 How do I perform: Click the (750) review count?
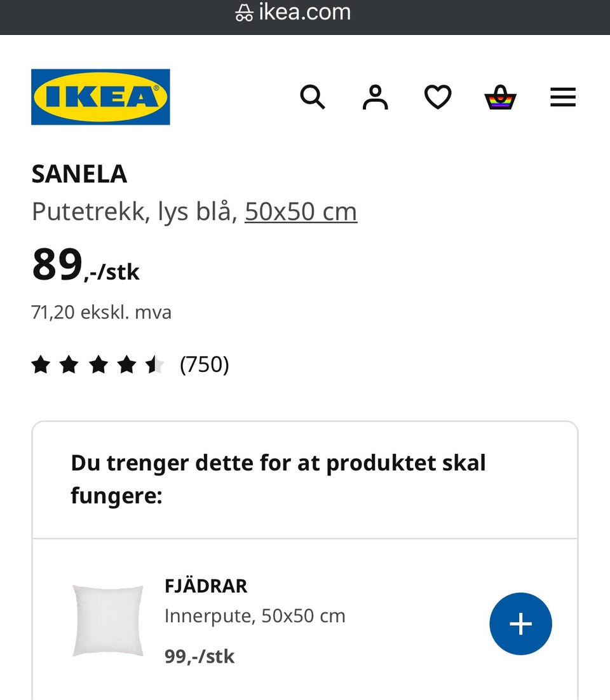point(205,365)
